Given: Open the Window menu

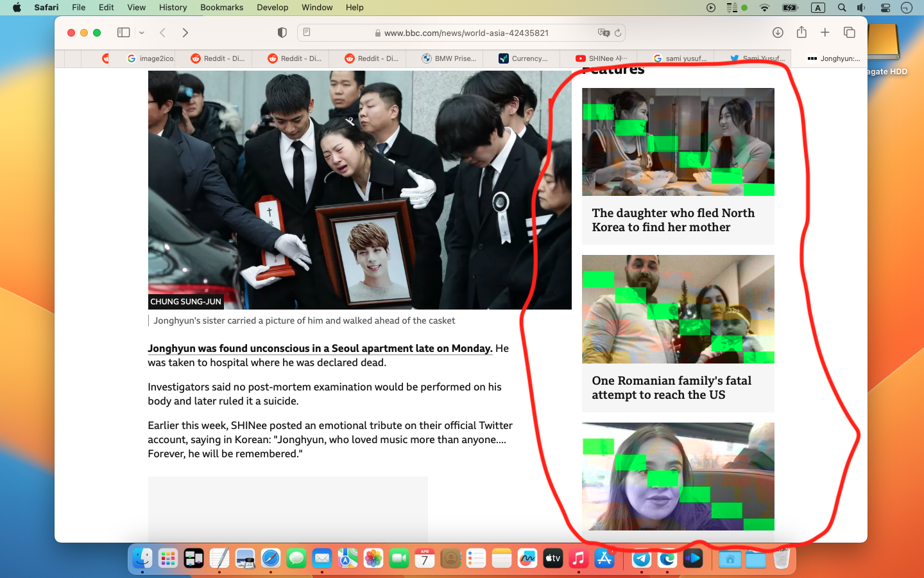Looking at the screenshot, I should pyautogui.click(x=317, y=8).
